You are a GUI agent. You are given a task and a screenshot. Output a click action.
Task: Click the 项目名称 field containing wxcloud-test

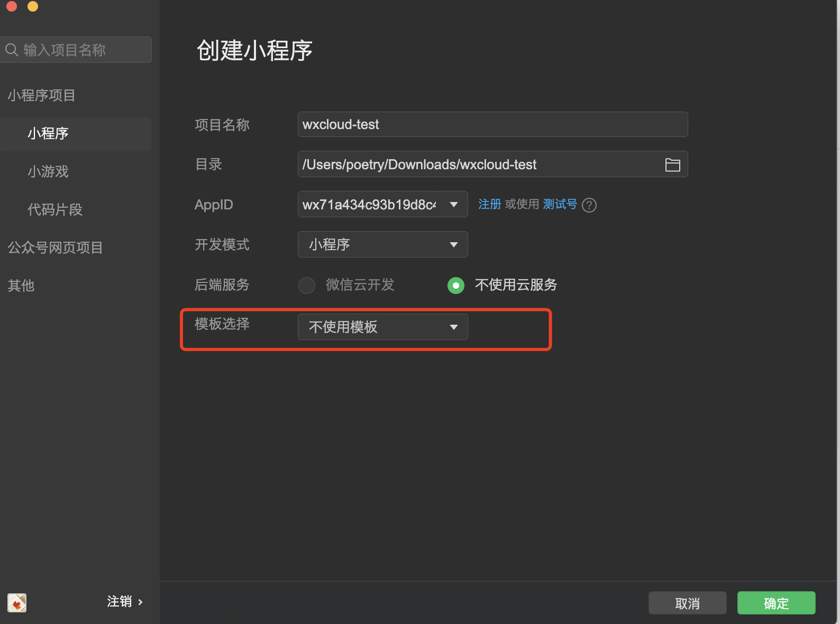[x=492, y=124]
